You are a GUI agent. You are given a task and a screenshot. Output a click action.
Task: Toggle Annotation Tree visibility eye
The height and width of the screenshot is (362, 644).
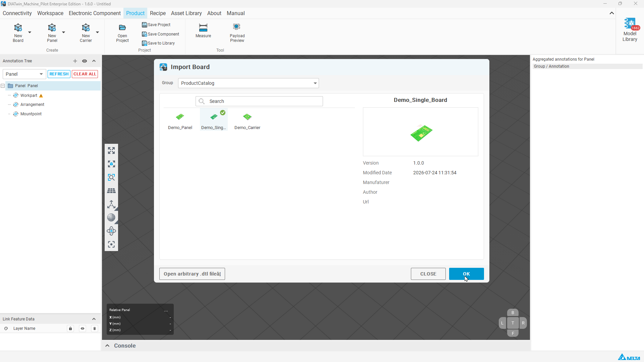tap(85, 61)
